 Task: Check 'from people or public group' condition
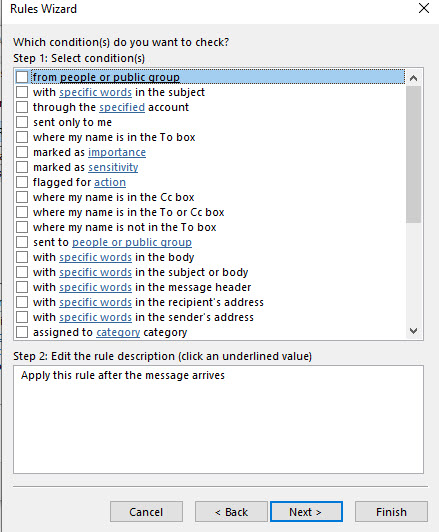coord(22,77)
